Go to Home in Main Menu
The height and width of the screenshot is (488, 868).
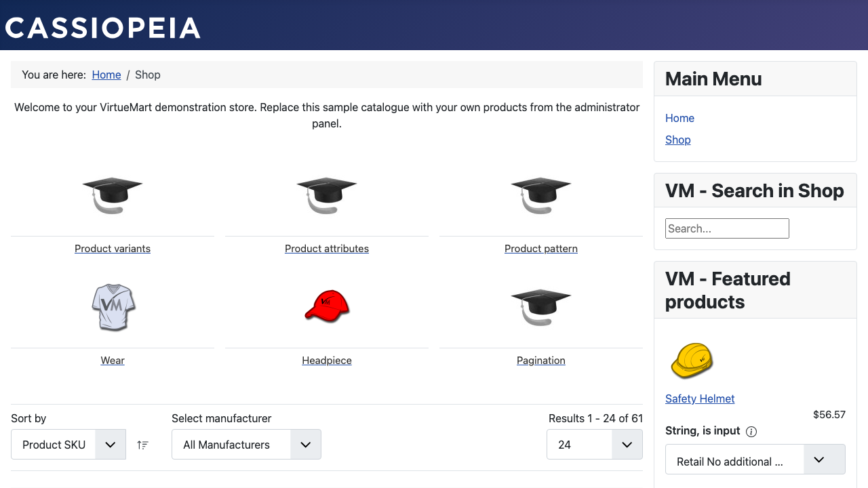click(679, 118)
